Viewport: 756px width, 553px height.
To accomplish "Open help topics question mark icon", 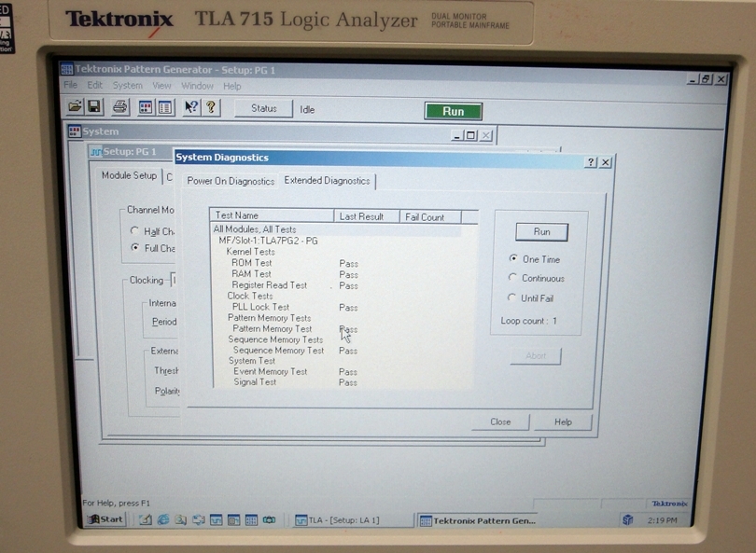I will click(211, 107).
